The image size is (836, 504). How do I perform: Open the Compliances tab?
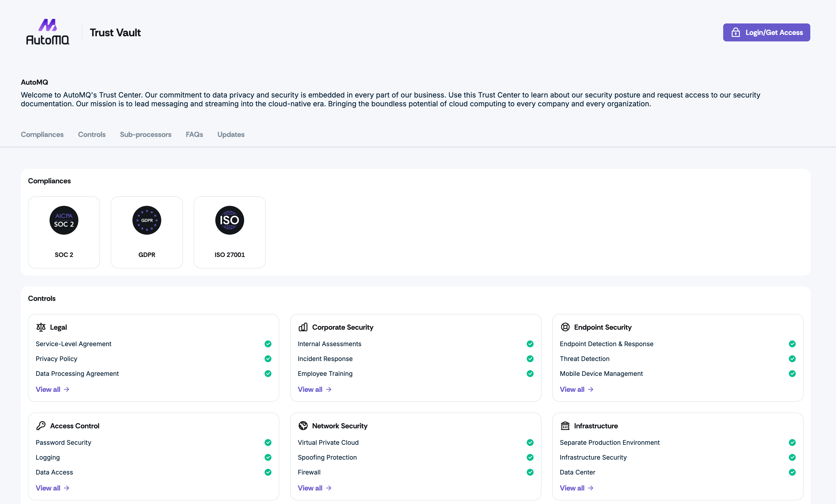[42, 135]
